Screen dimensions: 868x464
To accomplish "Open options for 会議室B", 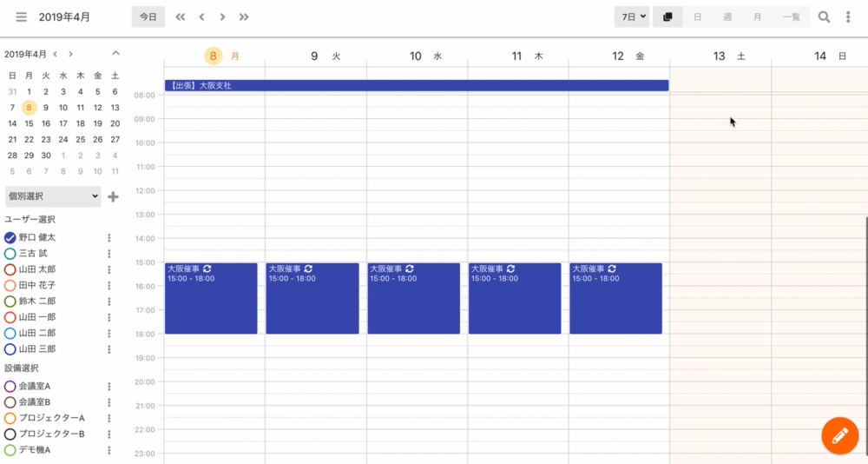I will [x=109, y=402].
